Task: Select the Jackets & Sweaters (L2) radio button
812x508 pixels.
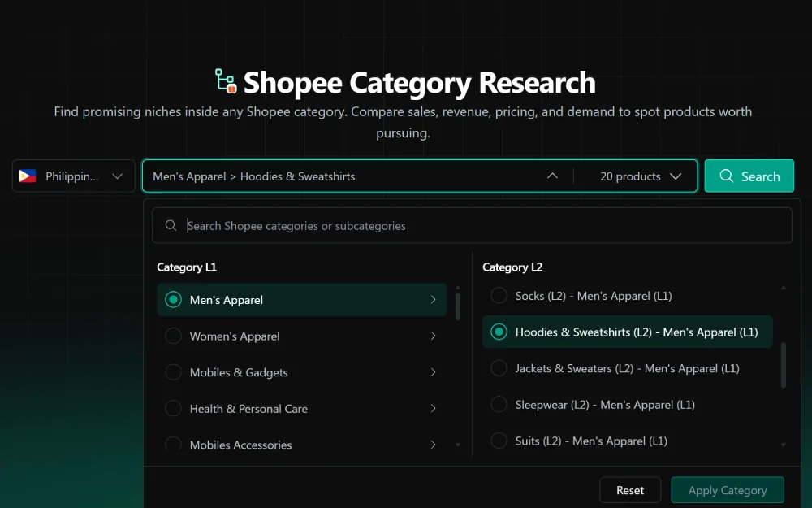Action: point(499,368)
